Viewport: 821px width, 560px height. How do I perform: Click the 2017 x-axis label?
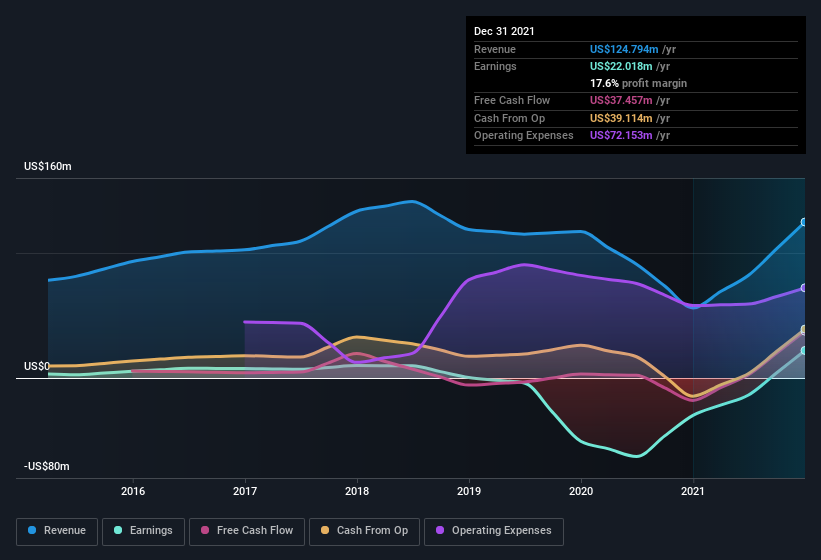click(x=245, y=491)
